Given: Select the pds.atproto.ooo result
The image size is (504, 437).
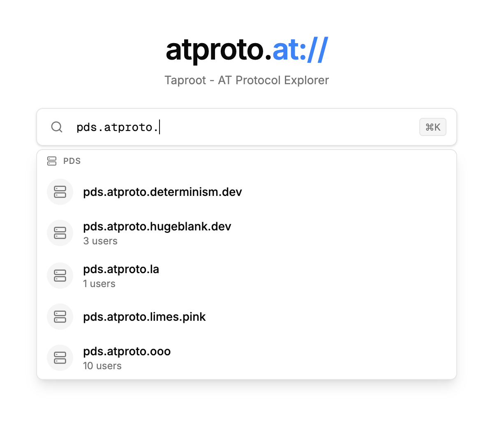Looking at the screenshot, I should [127, 352].
